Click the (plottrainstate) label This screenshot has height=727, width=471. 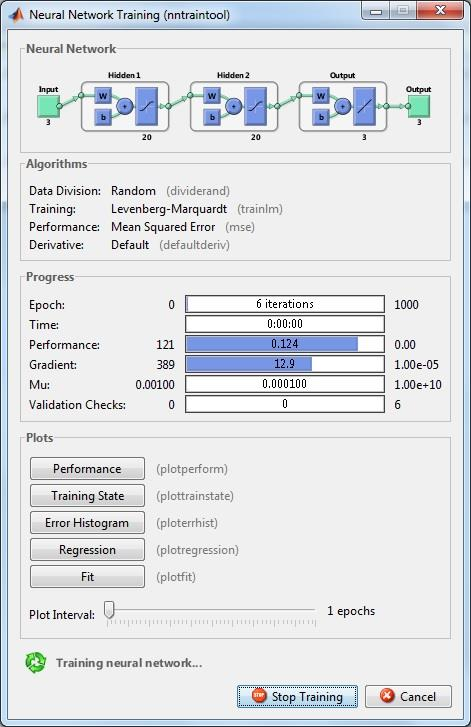pos(195,496)
